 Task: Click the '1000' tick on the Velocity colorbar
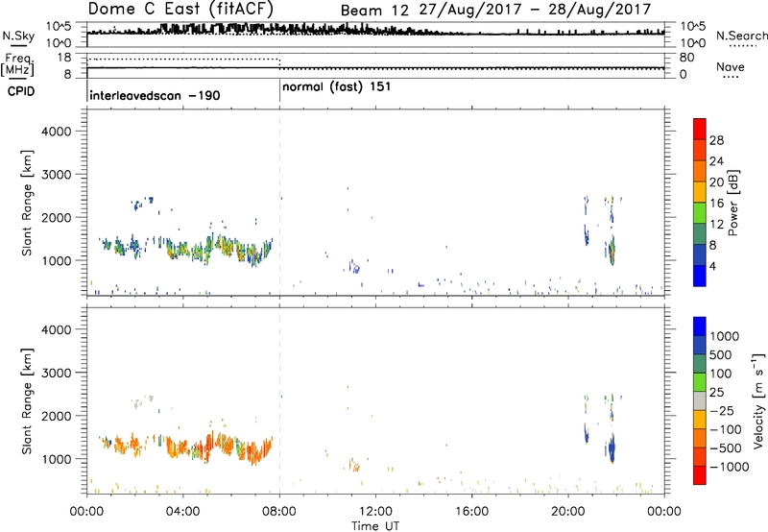[x=725, y=336]
